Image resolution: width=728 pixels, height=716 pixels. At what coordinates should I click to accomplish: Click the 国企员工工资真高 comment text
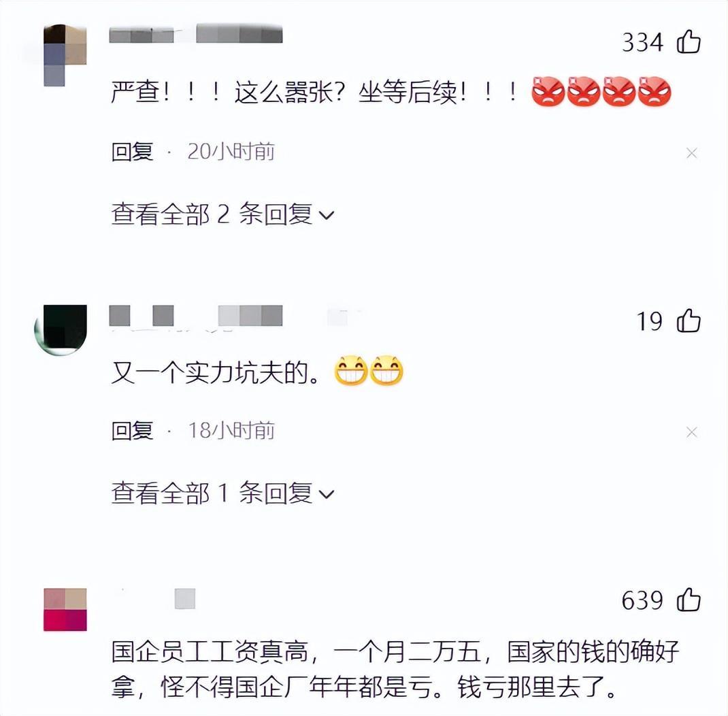click(395, 670)
